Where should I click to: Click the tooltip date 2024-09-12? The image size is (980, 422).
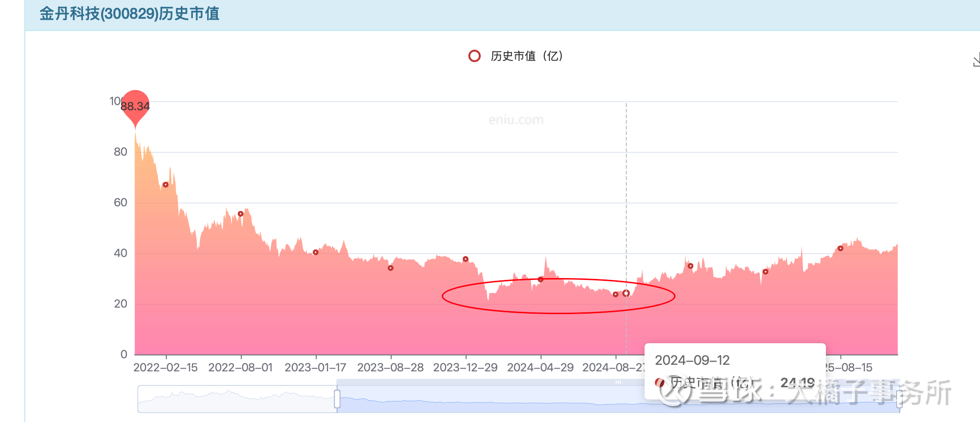pos(692,360)
